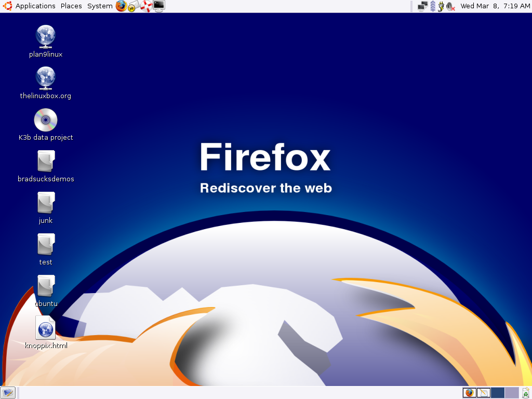Select the junk folder icon
This screenshot has height=399, width=532.
coord(46,203)
